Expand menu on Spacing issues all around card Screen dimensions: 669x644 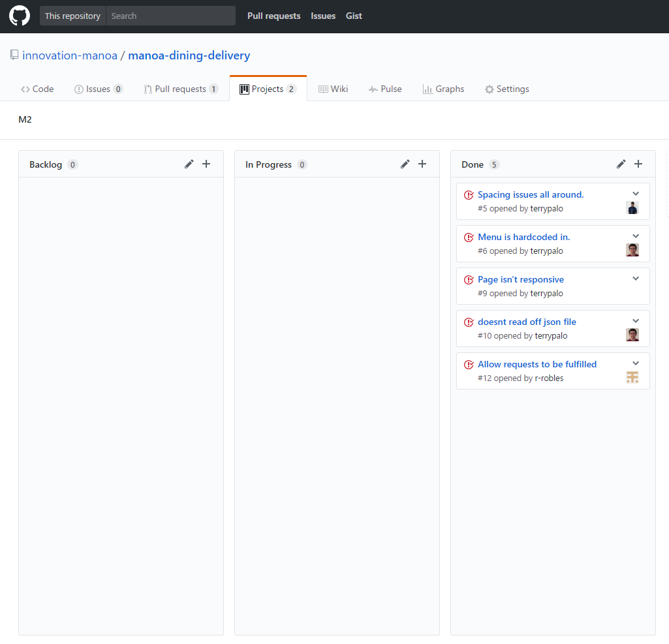pyautogui.click(x=636, y=194)
